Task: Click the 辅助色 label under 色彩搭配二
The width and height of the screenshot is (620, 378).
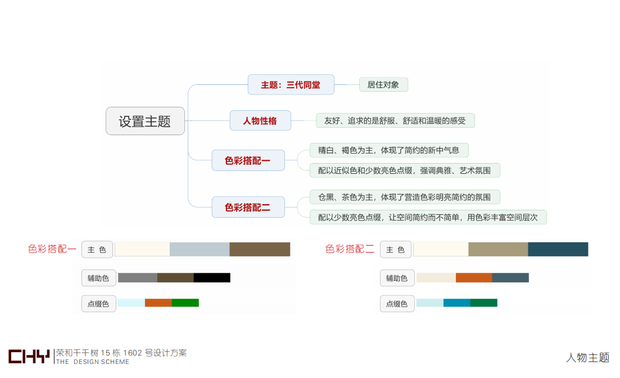Action: click(397, 278)
